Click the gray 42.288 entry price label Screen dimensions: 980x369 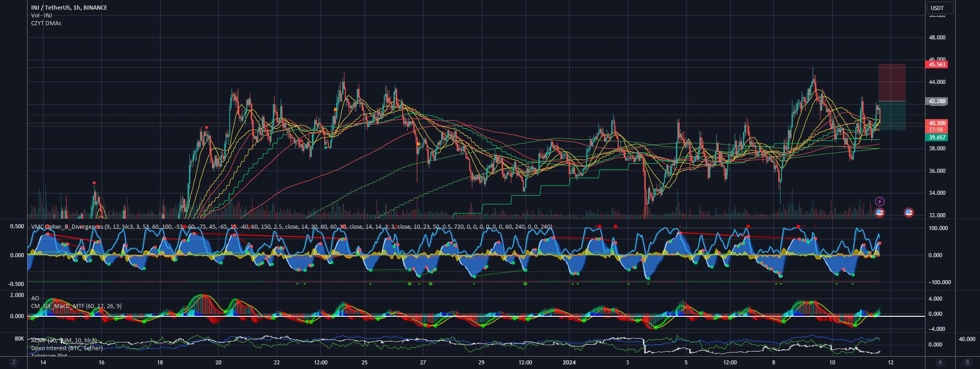click(x=937, y=101)
